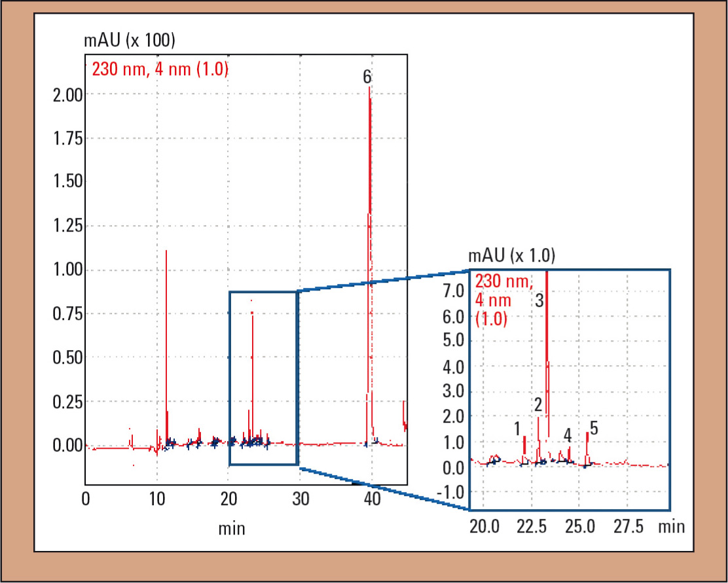Click the 3.0 y-axis value in inset
This screenshot has height=583, width=728.
pos(454,391)
